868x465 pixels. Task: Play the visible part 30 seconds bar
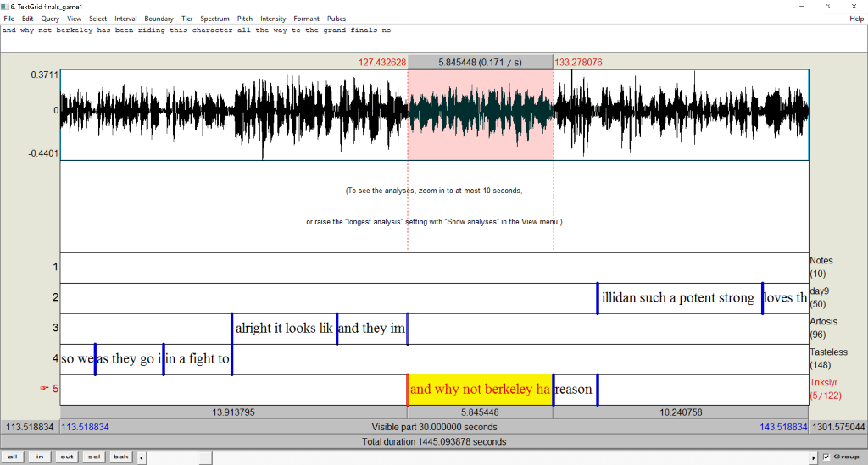tap(434, 427)
